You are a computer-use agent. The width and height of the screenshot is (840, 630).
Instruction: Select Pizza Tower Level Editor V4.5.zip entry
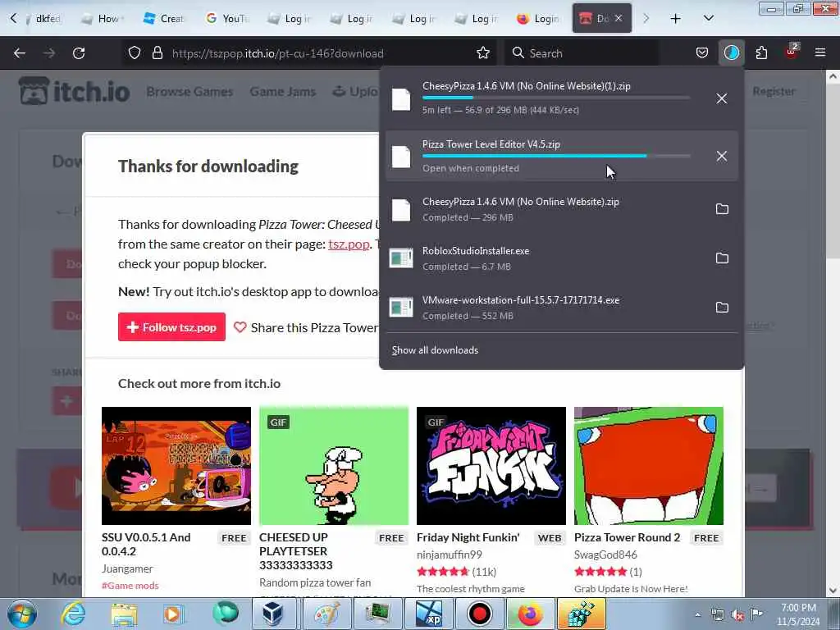[561, 156]
